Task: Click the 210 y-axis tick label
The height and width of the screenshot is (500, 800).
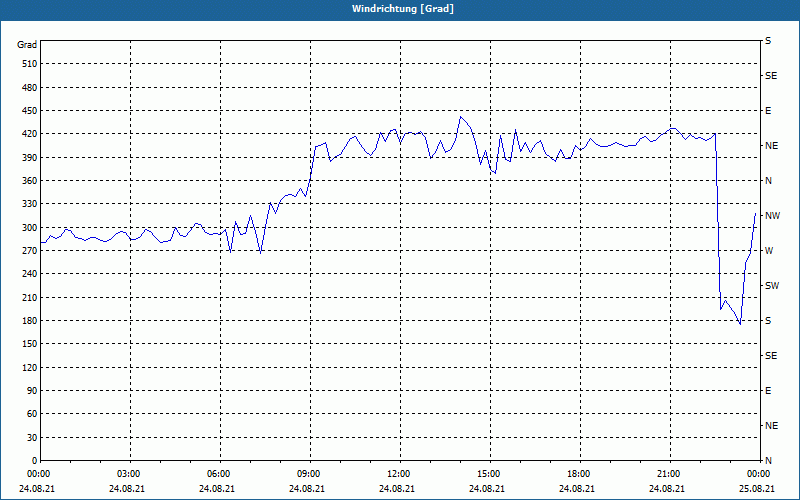Action: click(x=30, y=297)
